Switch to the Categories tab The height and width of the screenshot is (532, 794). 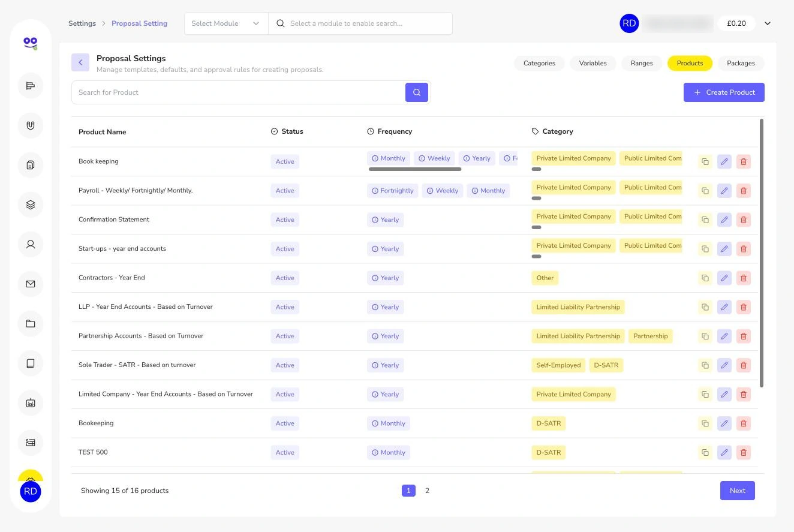point(539,63)
